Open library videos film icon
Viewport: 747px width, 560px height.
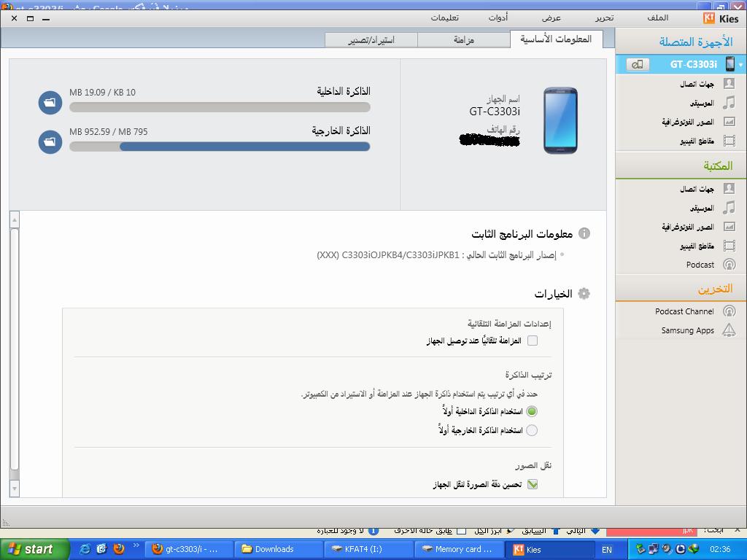[729, 246]
